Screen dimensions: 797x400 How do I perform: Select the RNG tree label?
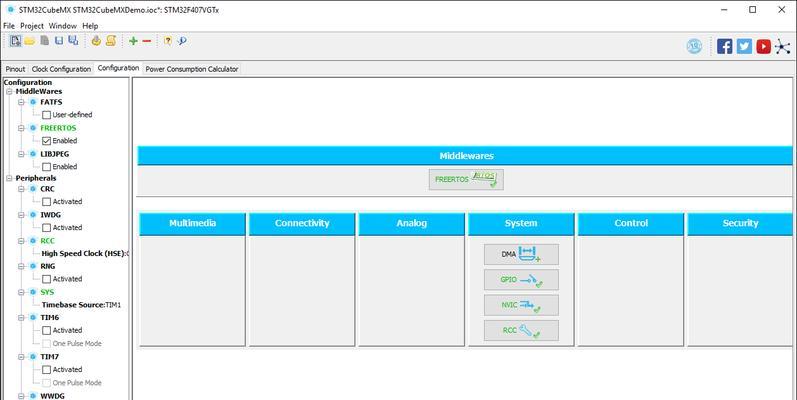coord(48,266)
